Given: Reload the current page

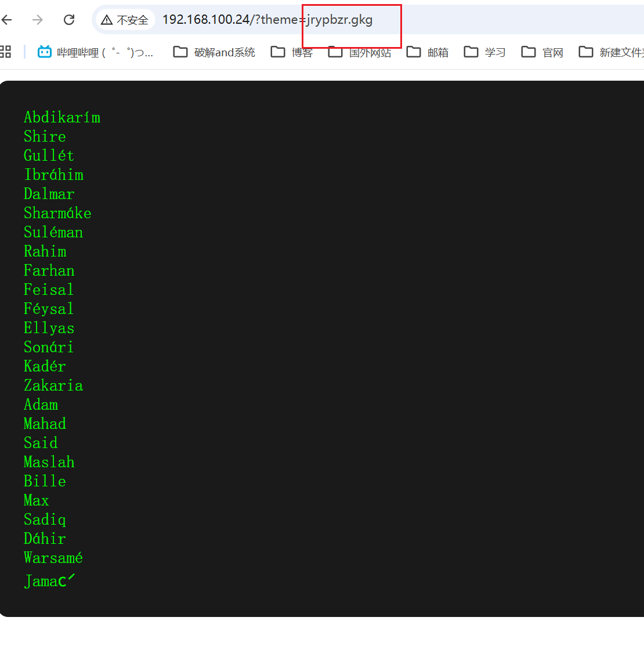Looking at the screenshot, I should 69,20.
